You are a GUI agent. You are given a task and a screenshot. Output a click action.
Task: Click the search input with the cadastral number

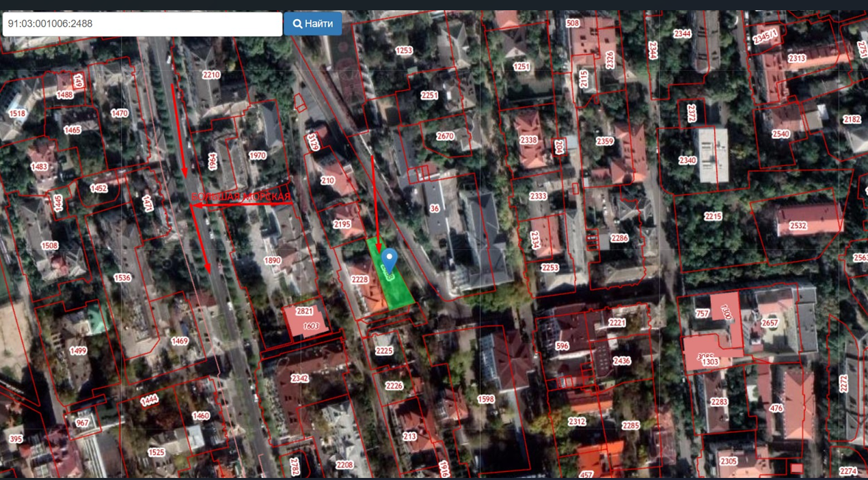(x=142, y=24)
